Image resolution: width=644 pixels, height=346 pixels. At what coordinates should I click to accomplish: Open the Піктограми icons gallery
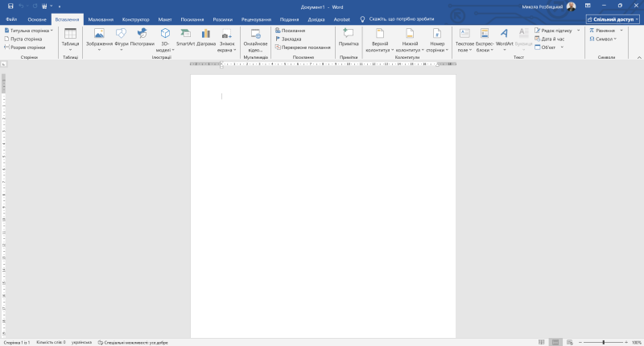142,34
